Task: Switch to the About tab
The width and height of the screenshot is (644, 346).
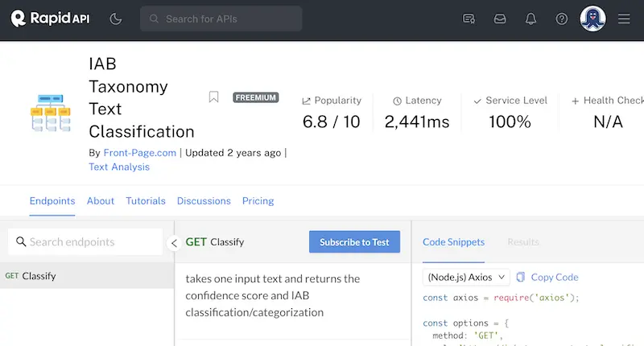Action: tap(100, 200)
